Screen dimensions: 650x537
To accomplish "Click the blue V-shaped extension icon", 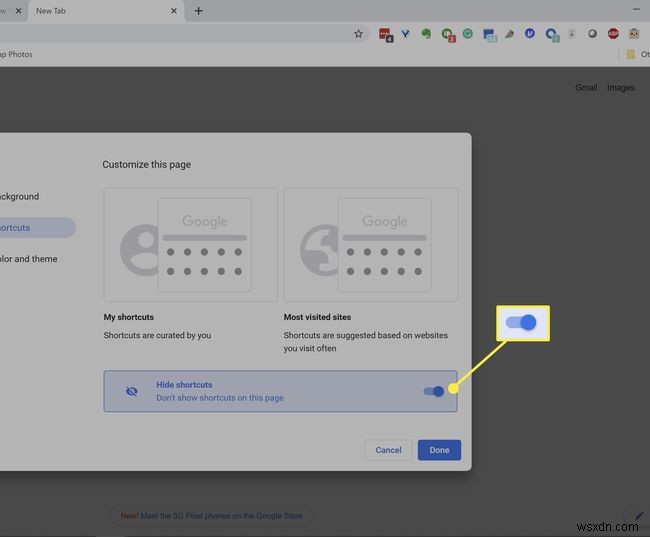I will click(x=405, y=34).
